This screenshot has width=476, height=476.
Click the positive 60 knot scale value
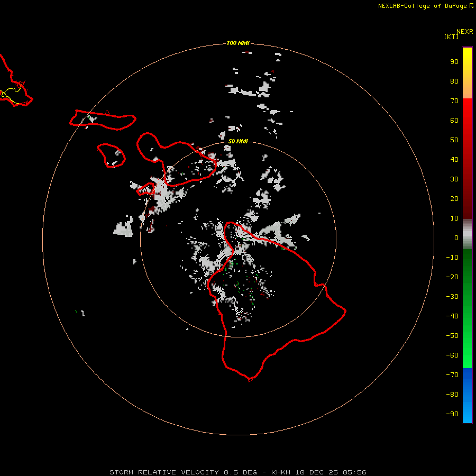(x=454, y=120)
